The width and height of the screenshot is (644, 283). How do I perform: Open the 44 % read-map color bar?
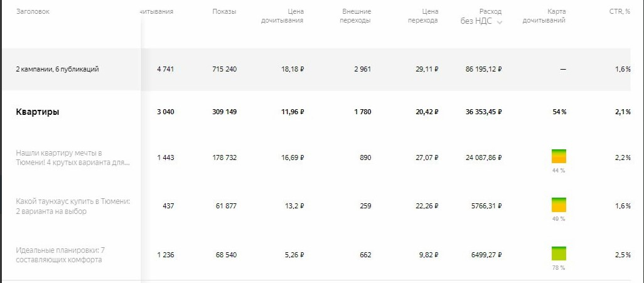[559, 156]
